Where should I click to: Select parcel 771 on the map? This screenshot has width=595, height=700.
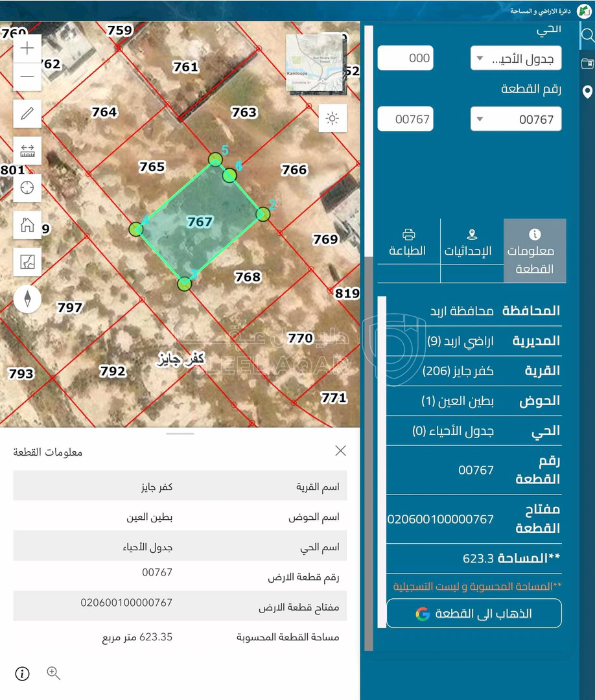click(x=334, y=397)
